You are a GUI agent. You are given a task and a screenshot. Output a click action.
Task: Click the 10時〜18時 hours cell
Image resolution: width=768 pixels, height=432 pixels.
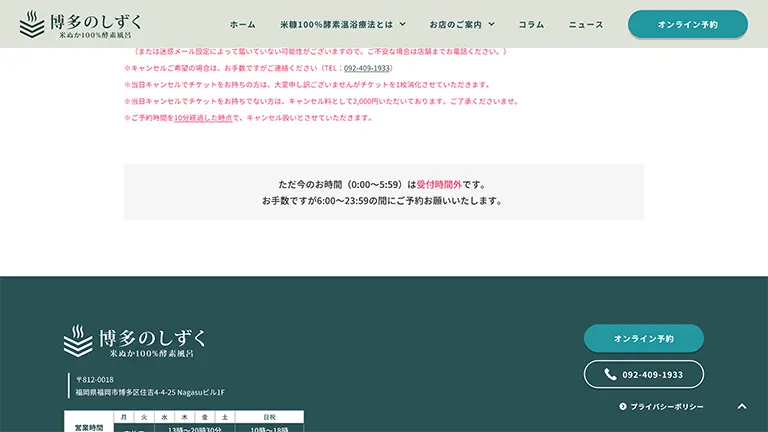pyautogui.click(x=269, y=429)
